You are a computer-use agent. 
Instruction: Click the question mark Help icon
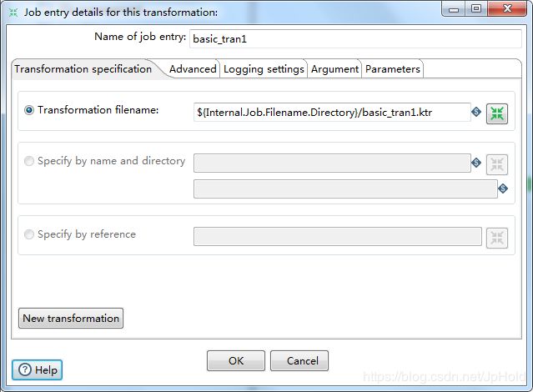pyautogui.click(x=25, y=369)
